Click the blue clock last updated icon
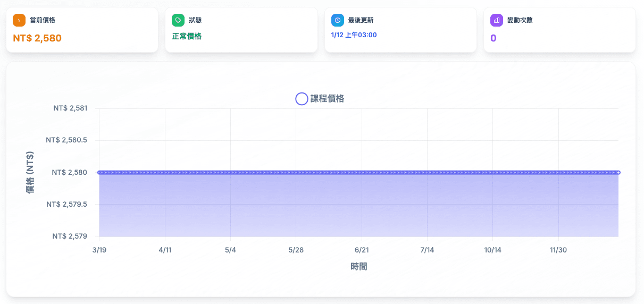The image size is (644, 304). coord(337,20)
